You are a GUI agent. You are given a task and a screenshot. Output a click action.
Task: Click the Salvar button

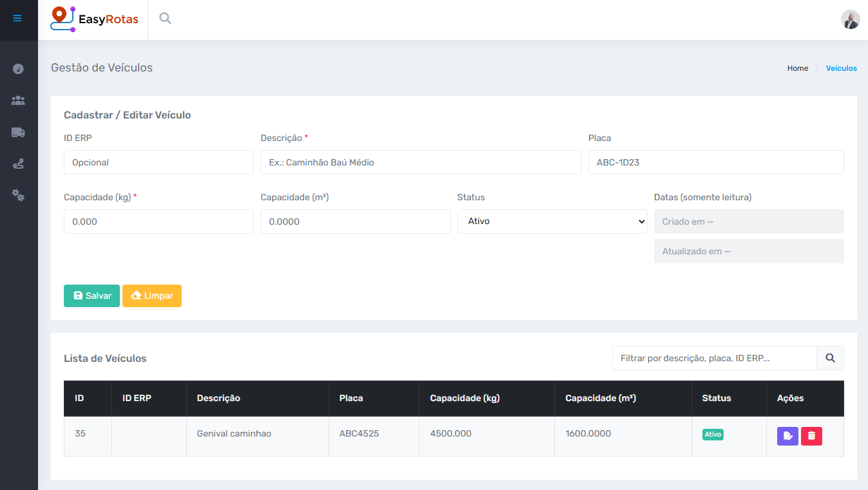[92, 296]
